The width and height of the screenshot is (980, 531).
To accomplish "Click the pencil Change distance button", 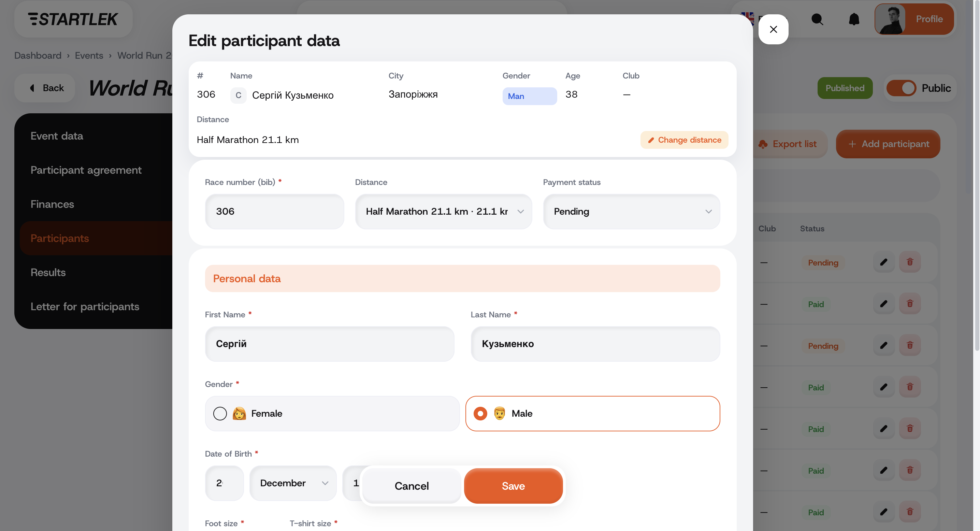I will pos(684,140).
